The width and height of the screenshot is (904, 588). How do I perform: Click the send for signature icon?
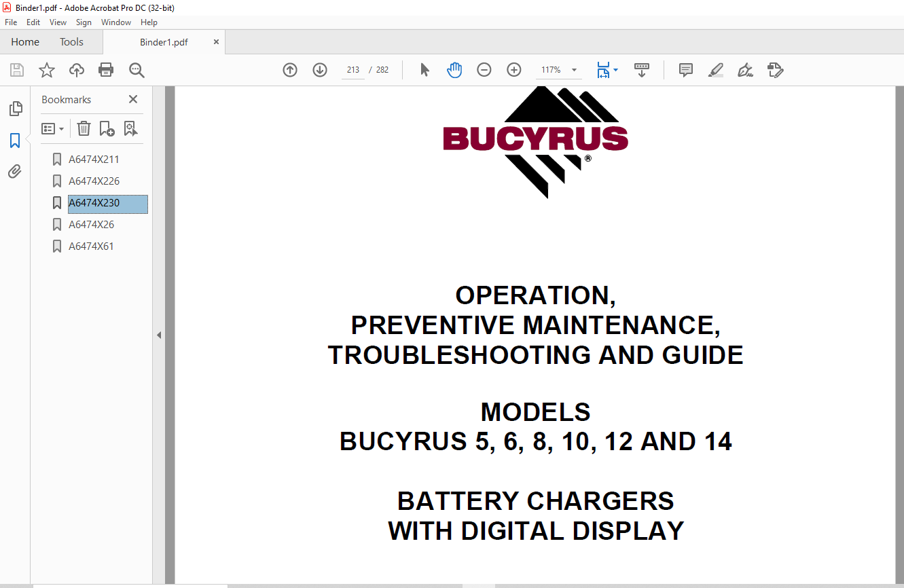click(x=776, y=70)
